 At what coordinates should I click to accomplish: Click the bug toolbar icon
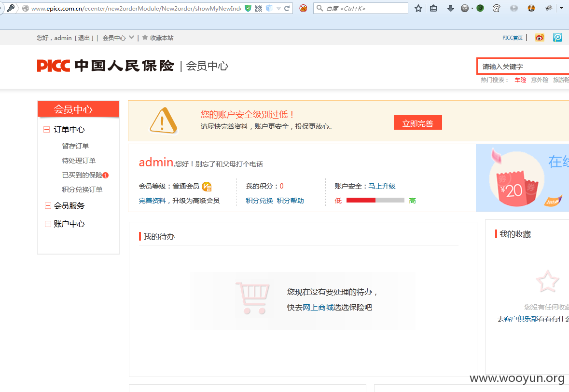click(x=549, y=8)
